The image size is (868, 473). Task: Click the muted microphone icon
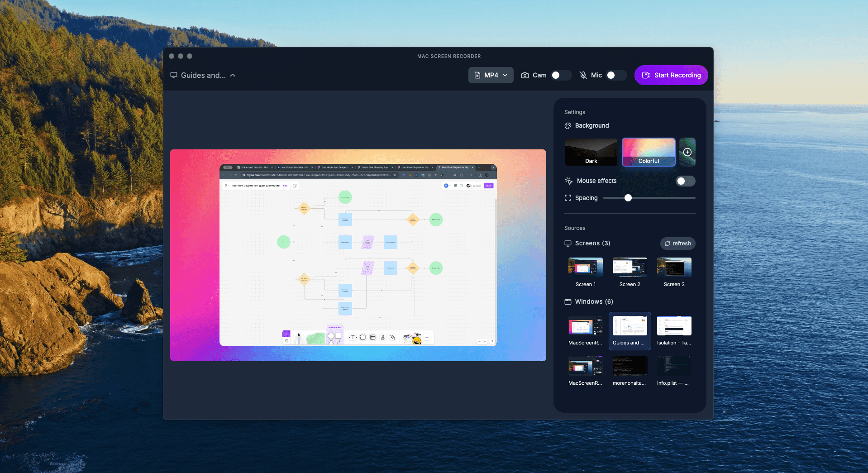pos(583,75)
